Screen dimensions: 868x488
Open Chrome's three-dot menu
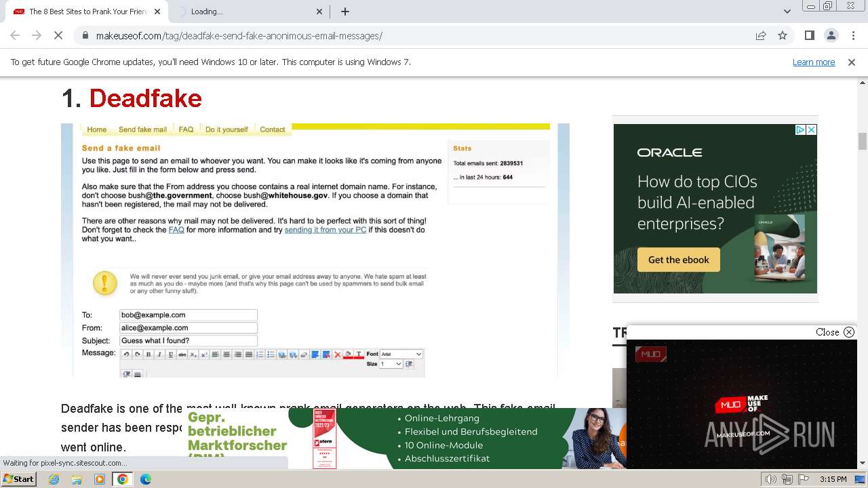(853, 36)
